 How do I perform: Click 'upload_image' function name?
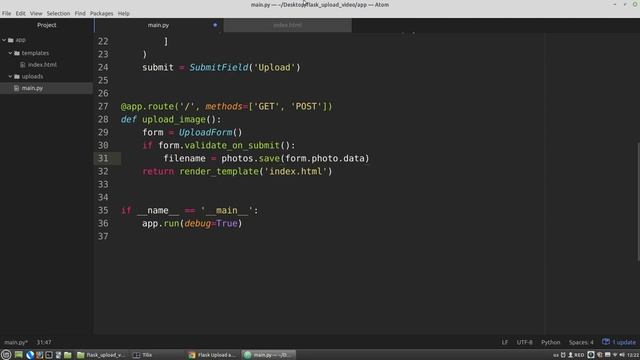(174, 120)
